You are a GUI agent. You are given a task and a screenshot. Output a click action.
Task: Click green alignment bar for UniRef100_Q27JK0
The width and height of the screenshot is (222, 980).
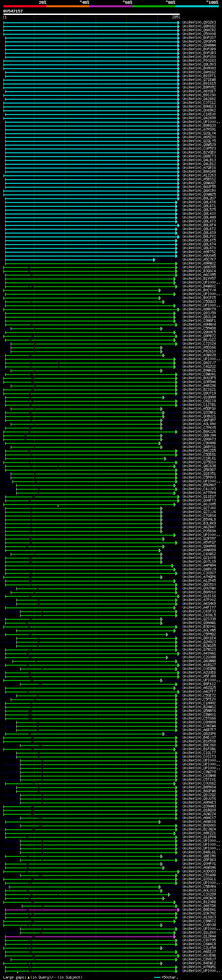[x=84, y=508]
